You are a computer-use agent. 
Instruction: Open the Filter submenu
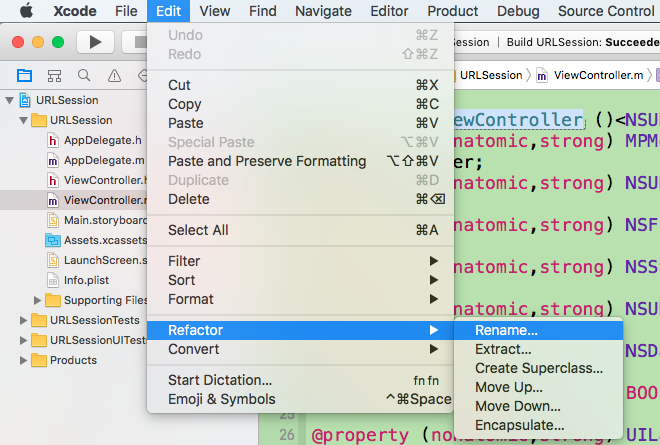pyautogui.click(x=300, y=261)
